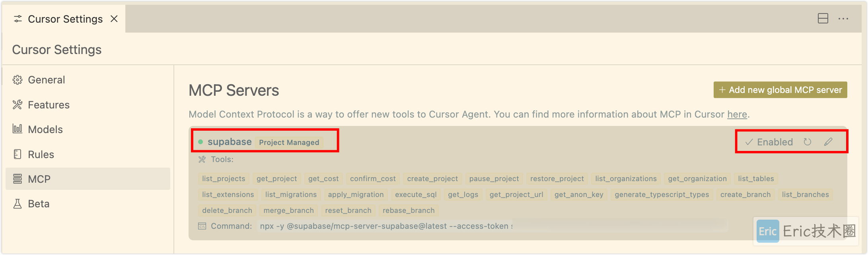Viewport: 868px width, 255px height.
Task: Click the pencil edit icon for supabase
Action: point(828,142)
